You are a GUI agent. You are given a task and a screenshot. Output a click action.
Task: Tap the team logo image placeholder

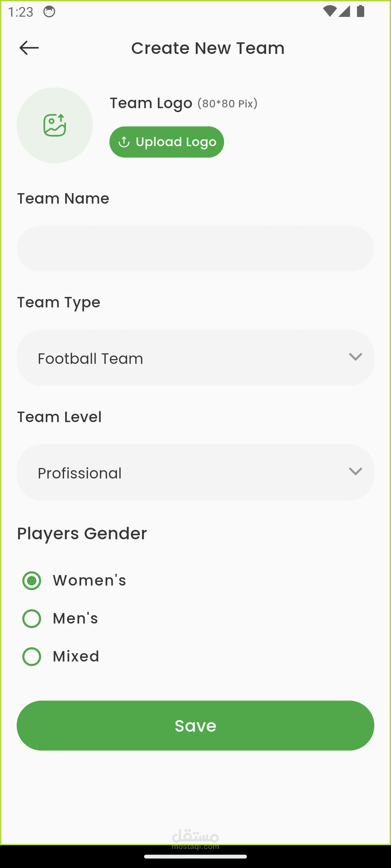click(x=55, y=125)
